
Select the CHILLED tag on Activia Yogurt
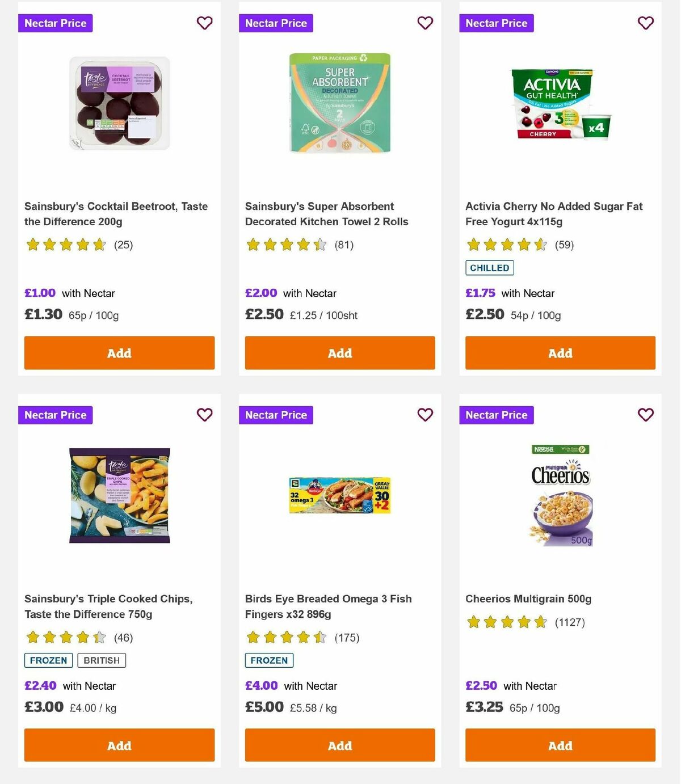[x=489, y=267]
